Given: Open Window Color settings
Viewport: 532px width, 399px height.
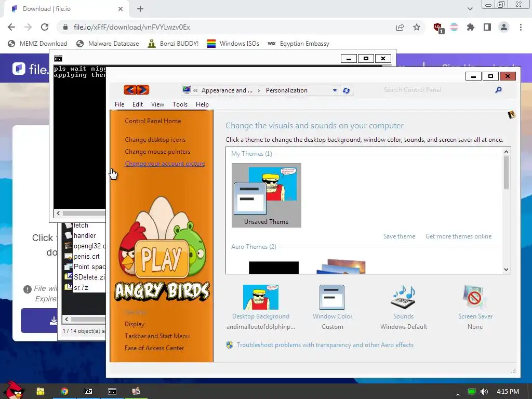Looking at the screenshot, I should (x=332, y=307).
